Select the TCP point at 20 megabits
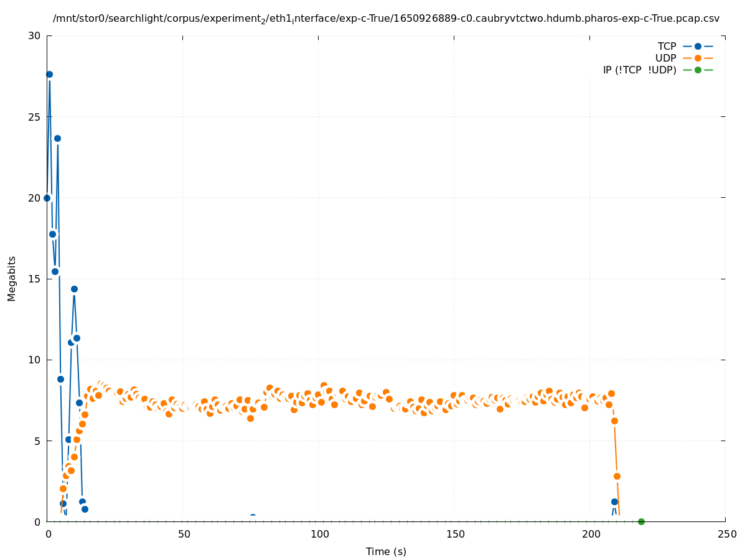Image resolution: width=745 pixels, height=560 pixels. tap(47, 198)
